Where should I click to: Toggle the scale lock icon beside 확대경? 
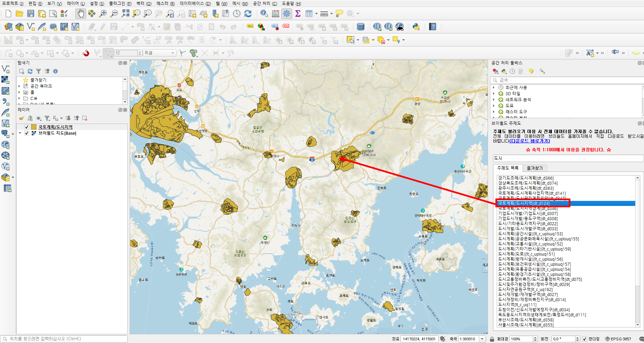[492, 339]
